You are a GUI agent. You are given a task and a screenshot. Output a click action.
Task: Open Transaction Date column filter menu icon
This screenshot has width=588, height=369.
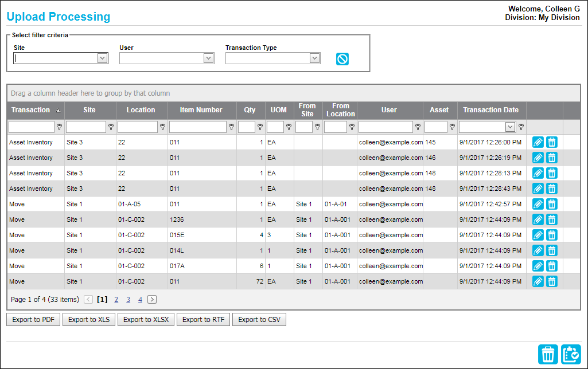point(521,127)
